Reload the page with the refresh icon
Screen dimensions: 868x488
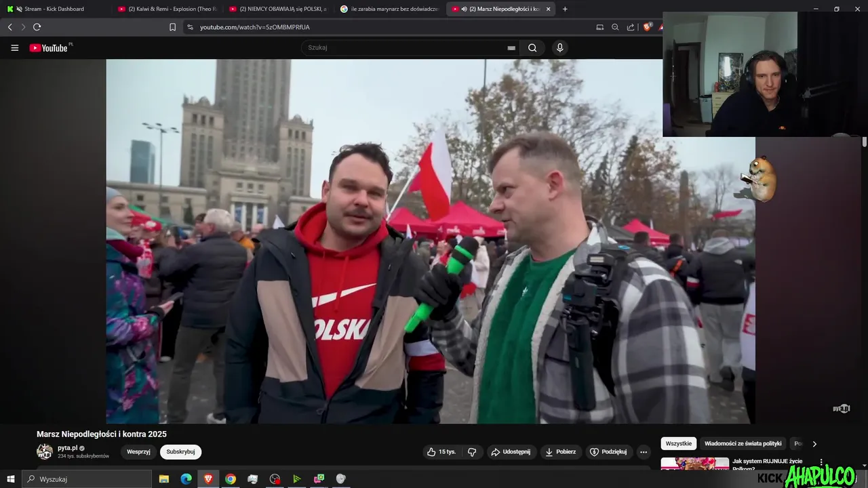pos(37,27)
